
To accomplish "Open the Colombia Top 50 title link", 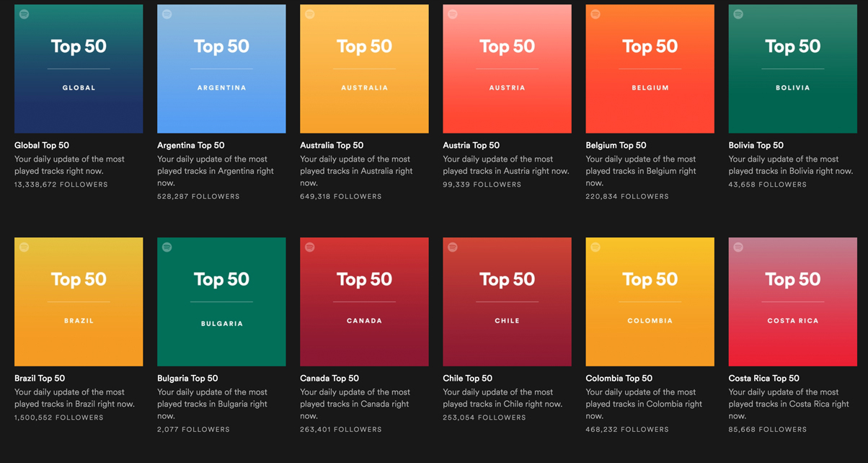I will click(619, 378).
